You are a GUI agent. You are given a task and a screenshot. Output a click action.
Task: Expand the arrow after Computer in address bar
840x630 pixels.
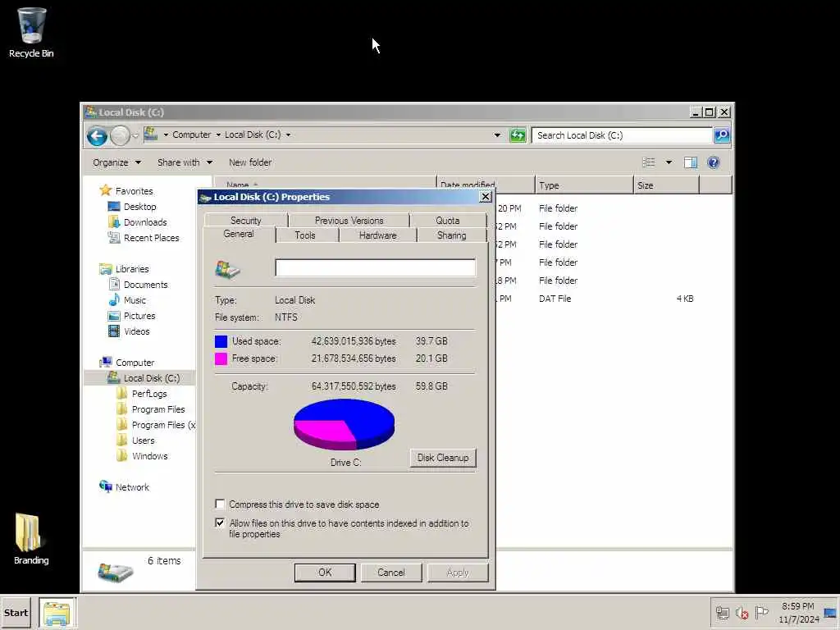[x=218, y=135]
